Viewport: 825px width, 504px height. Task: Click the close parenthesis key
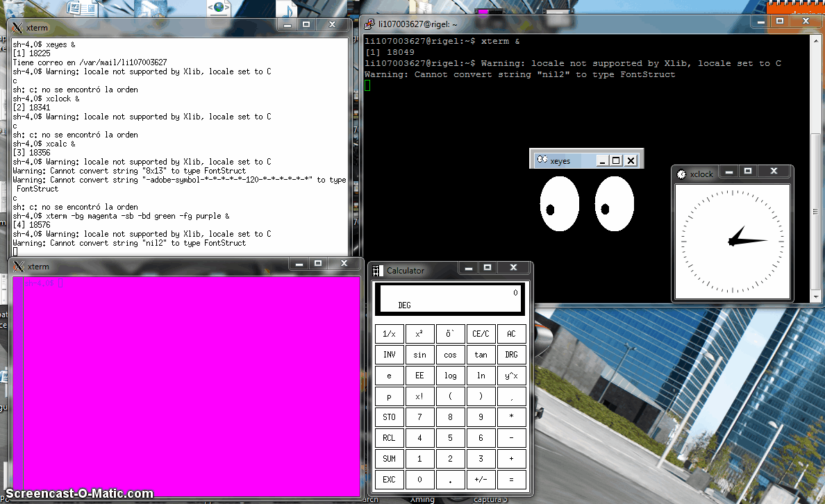point(481,396)
